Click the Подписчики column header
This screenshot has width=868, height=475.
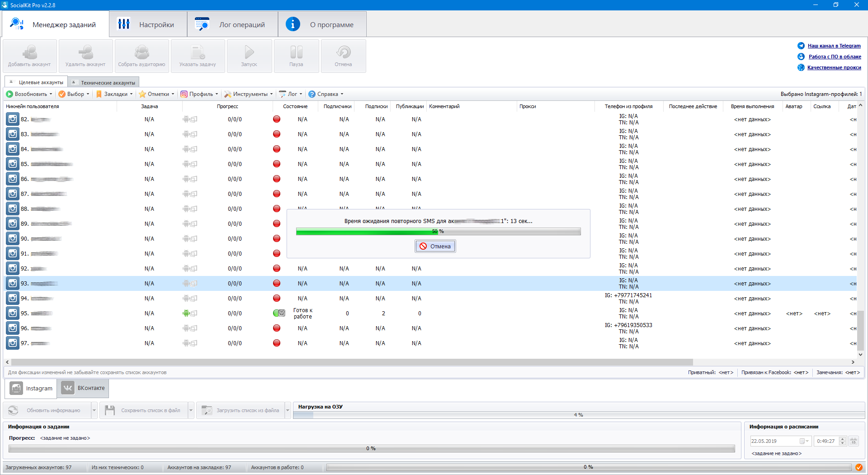click(337, 106)
